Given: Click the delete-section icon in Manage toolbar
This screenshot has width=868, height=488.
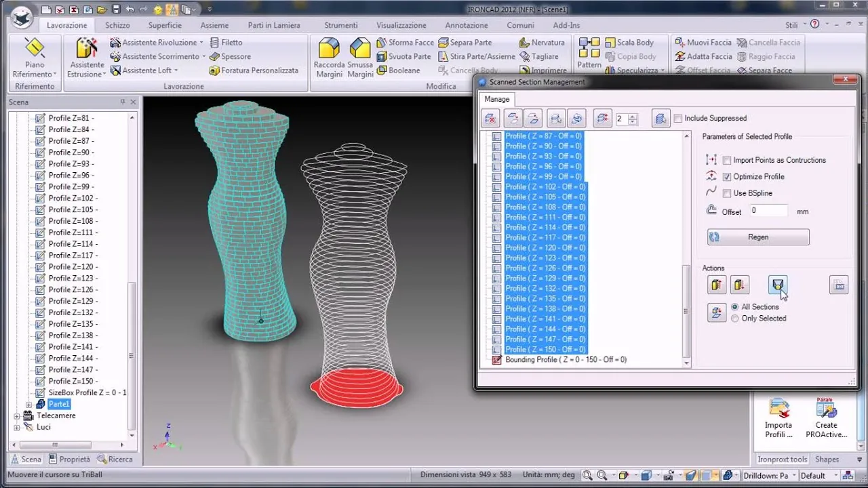Looking at the screenshot, I should click(x=490, y=119).
